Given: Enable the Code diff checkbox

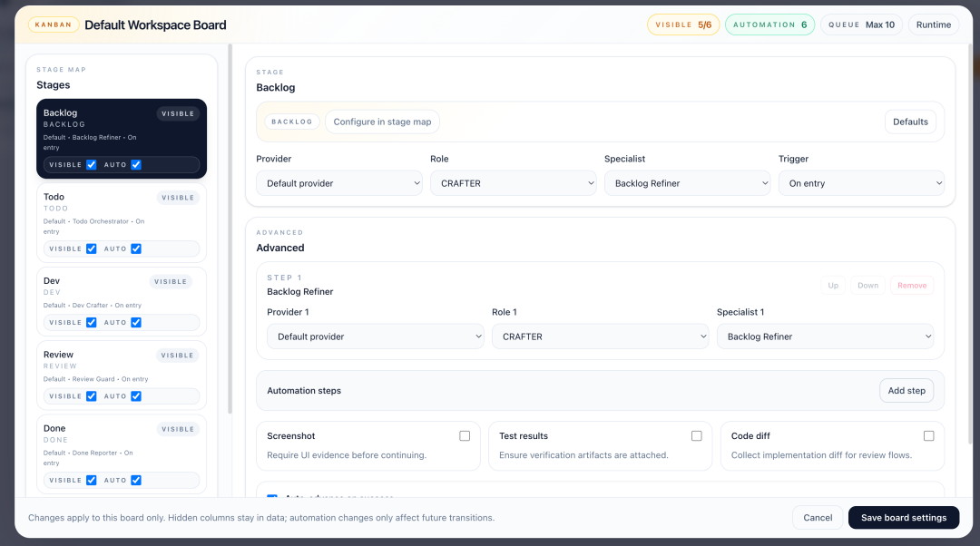Looking at the screenshot, I should pos(929,436).
